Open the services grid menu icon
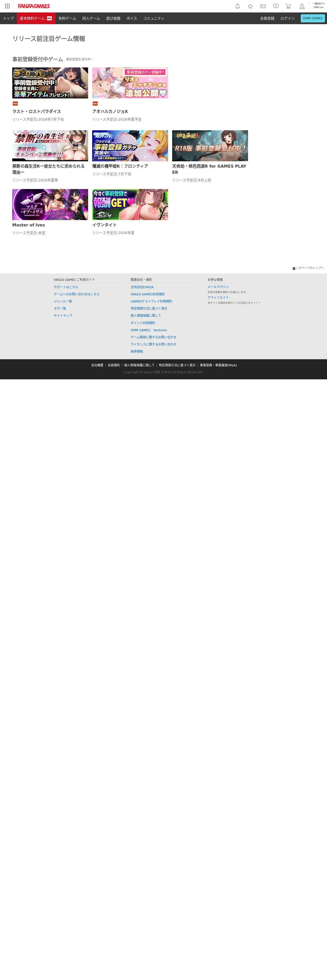 point(7,6)
